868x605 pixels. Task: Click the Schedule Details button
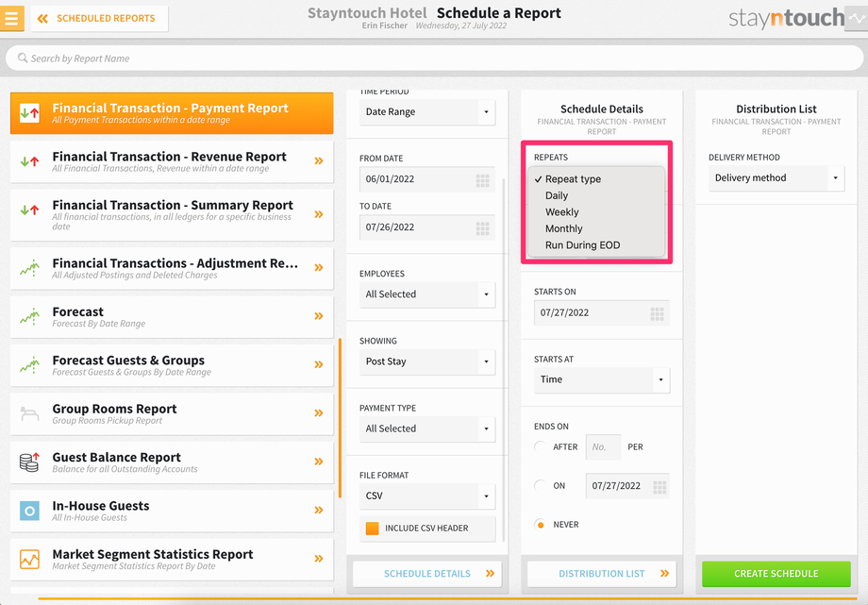click(426, 574)
